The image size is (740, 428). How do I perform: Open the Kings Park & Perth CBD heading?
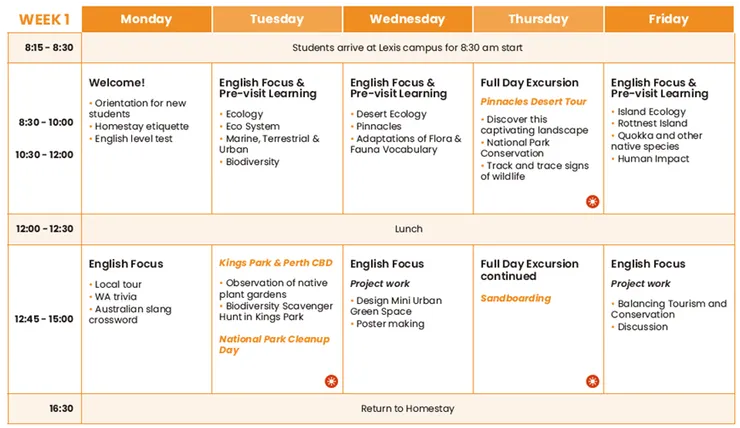pos(276,263)
